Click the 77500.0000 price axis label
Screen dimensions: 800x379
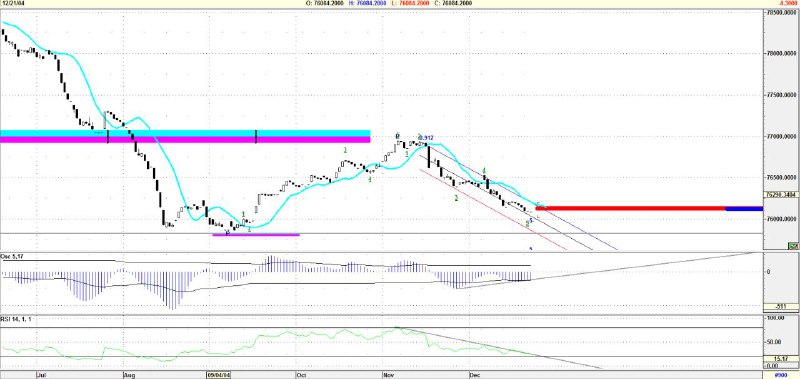pyautogui.click(x=782, y=95)
